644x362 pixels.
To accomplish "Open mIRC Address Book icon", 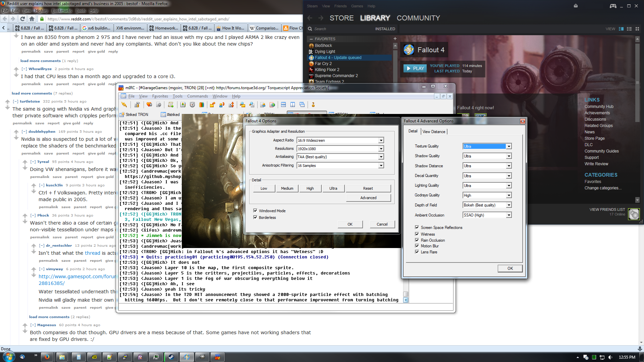I will (x=183, y=105).
